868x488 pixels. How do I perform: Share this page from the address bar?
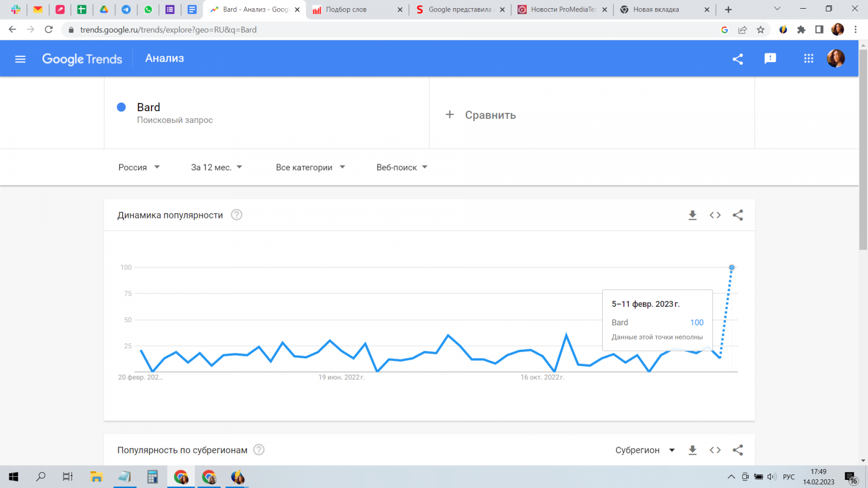(743, 30)
